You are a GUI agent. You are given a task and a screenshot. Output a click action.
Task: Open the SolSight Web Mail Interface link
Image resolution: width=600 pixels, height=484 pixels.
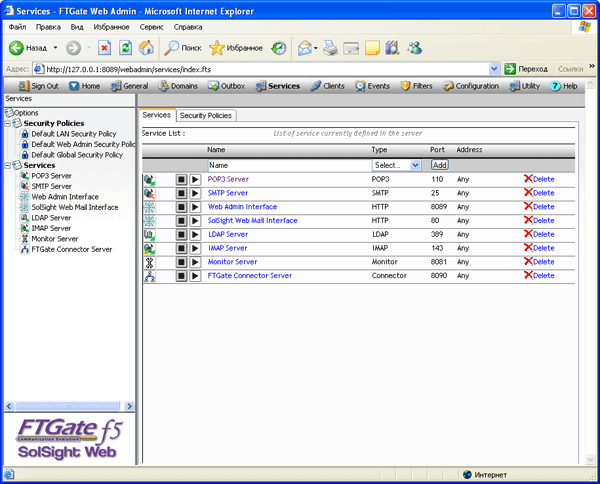pyautogui.click(x=252, y=220)
